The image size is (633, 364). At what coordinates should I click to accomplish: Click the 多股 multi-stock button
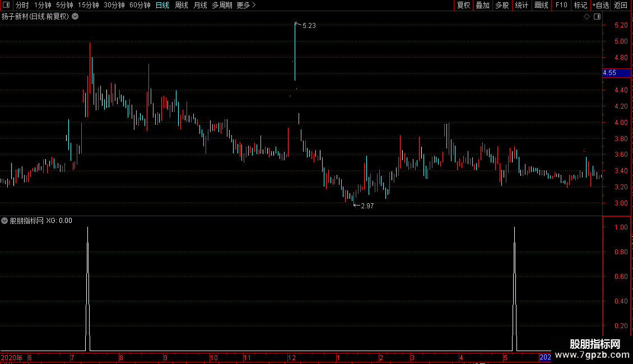tap(502, 5)
